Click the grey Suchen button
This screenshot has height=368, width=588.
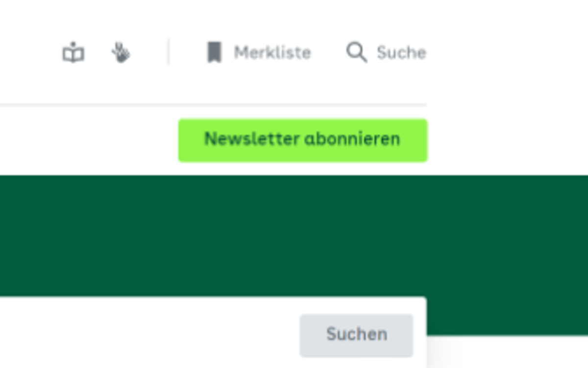click(356, 335)
